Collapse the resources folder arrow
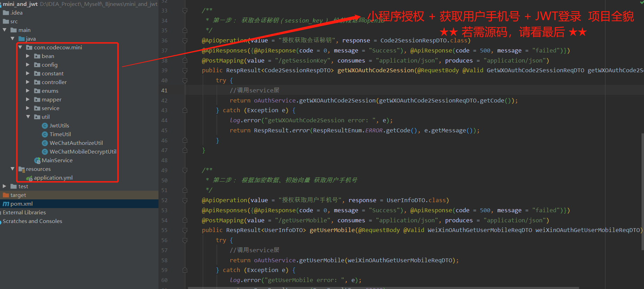 (13, 169)
